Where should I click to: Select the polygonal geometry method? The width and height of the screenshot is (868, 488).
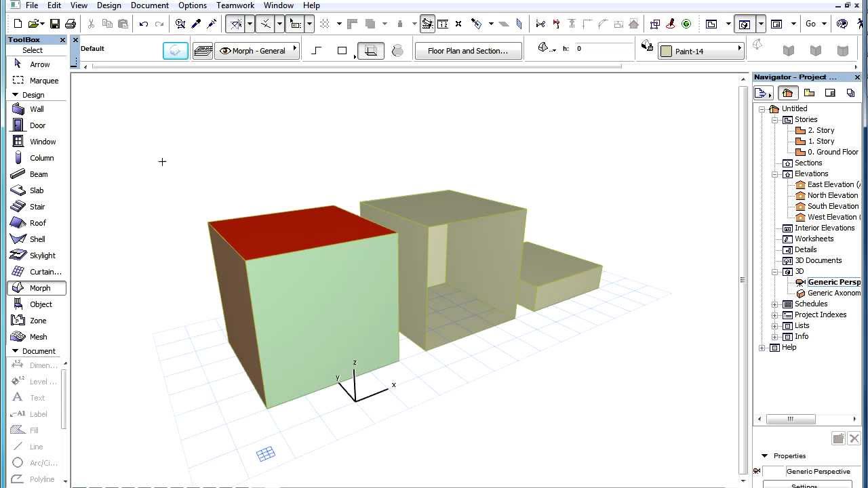point(317,51)
